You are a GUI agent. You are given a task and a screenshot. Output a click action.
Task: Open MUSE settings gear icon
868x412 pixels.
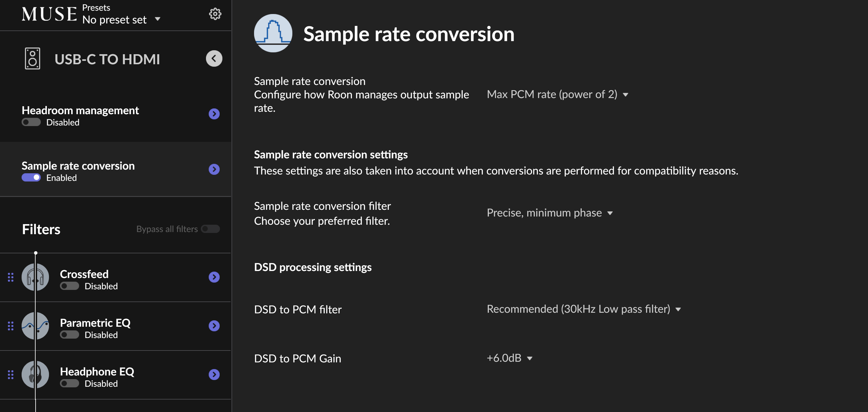215,14
